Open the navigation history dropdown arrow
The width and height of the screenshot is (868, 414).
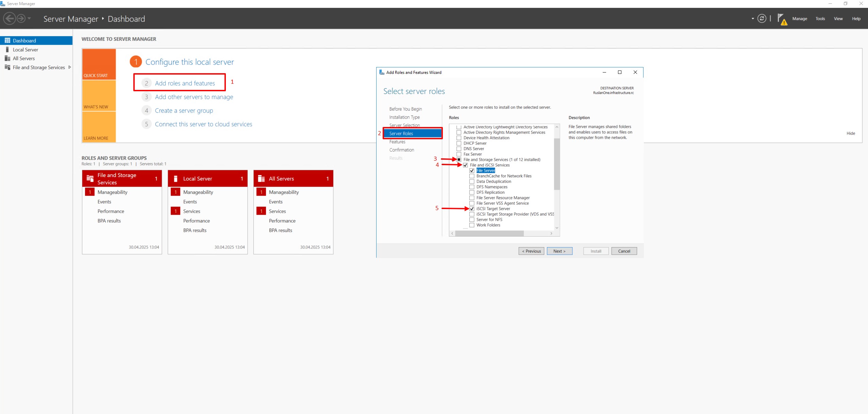tap(29, 18)
